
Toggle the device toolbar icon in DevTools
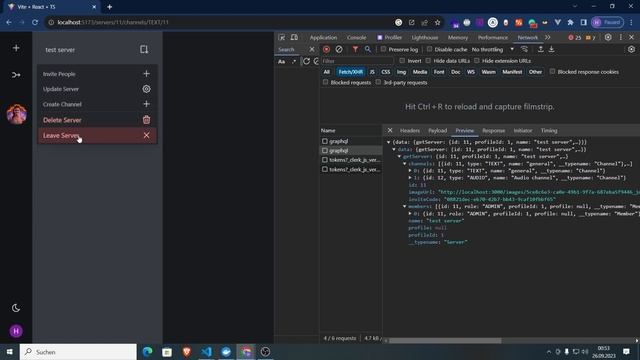click(294, 37)
